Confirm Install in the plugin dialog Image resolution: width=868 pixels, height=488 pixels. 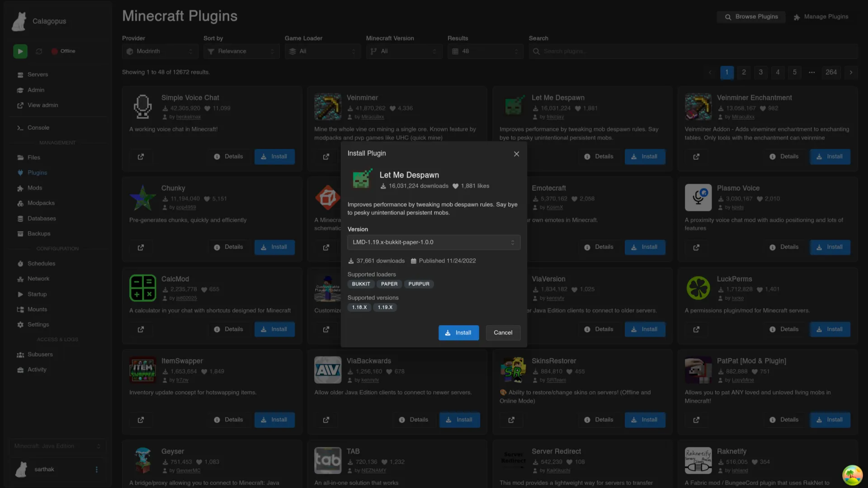pos(458,333)
